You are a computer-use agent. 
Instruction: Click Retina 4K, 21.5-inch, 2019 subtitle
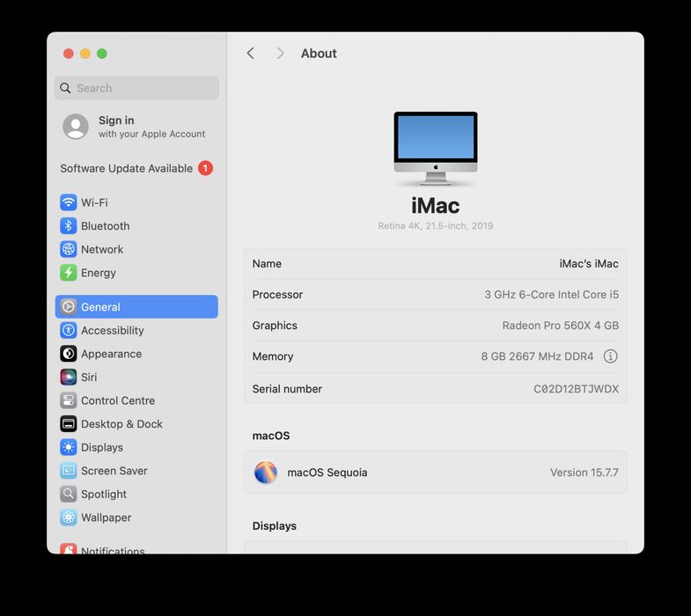pos(436,225)
